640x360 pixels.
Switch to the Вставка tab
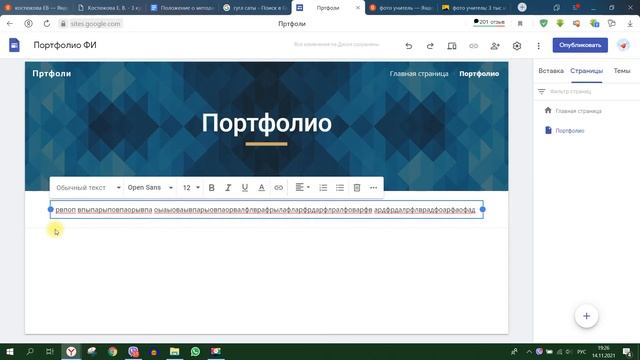[x=551, y=71]
